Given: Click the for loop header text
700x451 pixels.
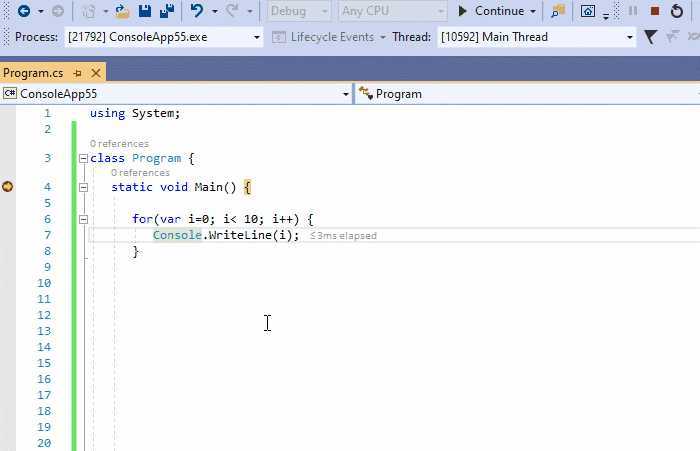Looking at the screenshot, I should point(223,219).
